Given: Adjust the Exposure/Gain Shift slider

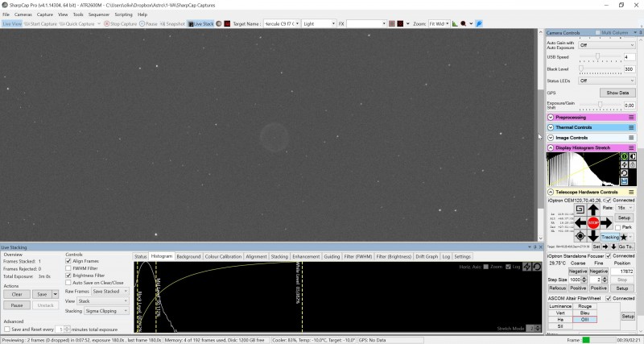Looking at the screenshot, I should [x=600, y=106].
